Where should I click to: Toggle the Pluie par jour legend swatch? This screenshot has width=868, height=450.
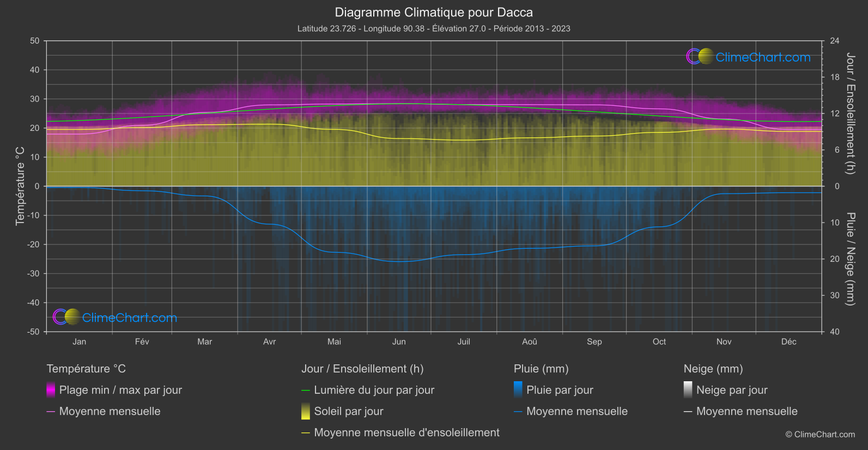click(x=518, y=390)
